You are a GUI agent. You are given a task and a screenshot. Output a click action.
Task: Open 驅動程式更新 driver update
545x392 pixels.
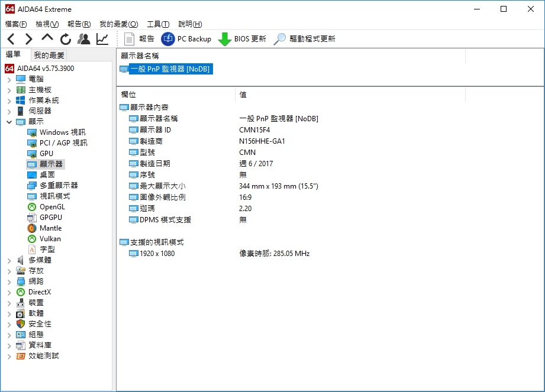tap(305, 39)
